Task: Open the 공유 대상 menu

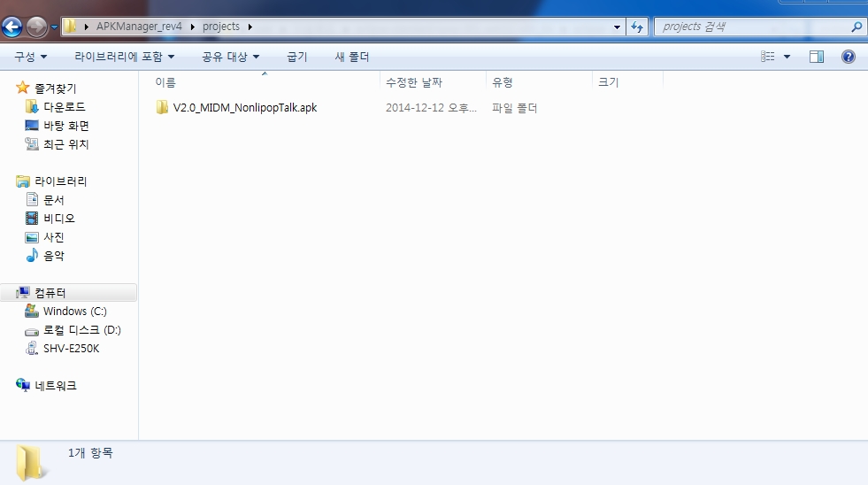Action: [230, 57]
